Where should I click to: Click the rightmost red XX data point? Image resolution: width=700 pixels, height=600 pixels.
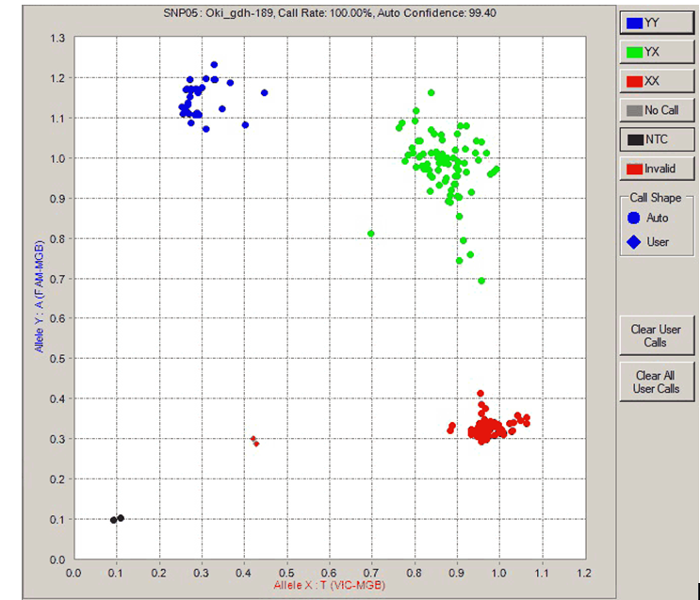pyautogui.click(x=527, y=422)
